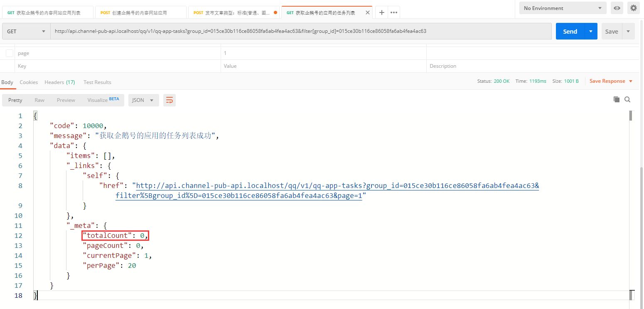The image size is (644, 309).
Task: Select the Raw view mode
Action: coord(39,100)
